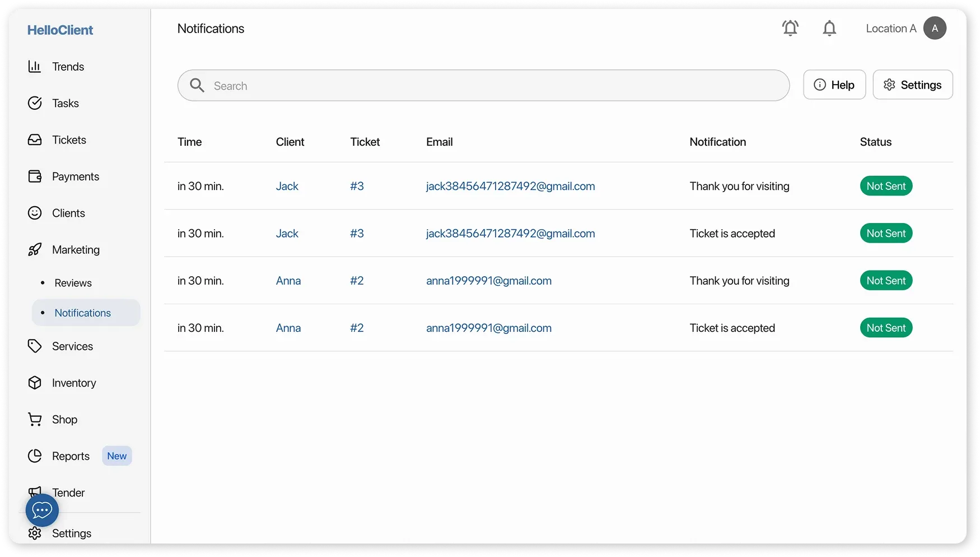This screenshot has width=980, height=557.
Task: Expand the Marketing sidebar section
Action: point(76,250)
